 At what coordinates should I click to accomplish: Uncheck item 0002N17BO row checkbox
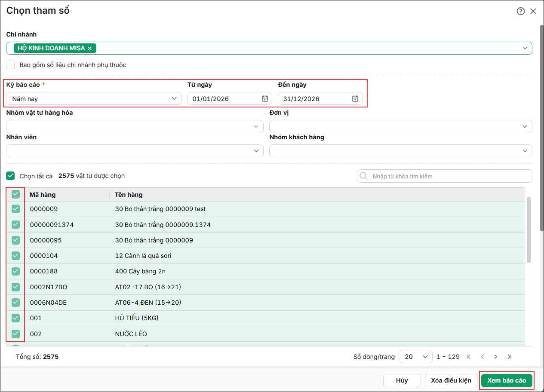(15, 287)
